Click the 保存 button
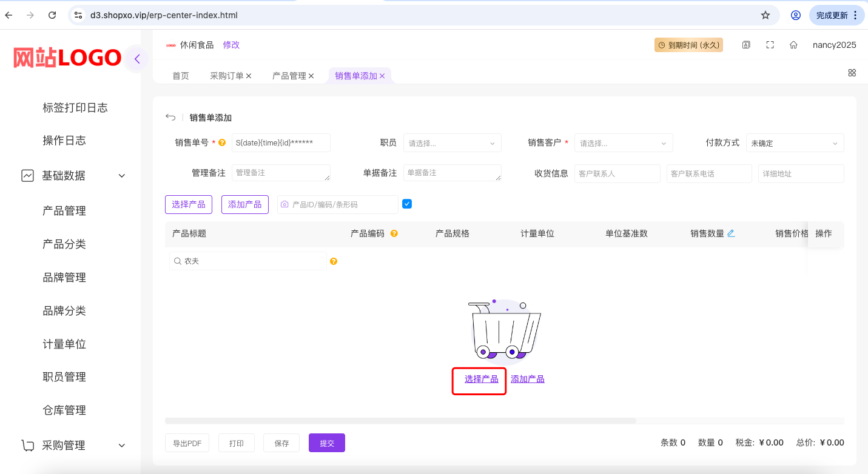The image size is (868, 474). point(281,443)
